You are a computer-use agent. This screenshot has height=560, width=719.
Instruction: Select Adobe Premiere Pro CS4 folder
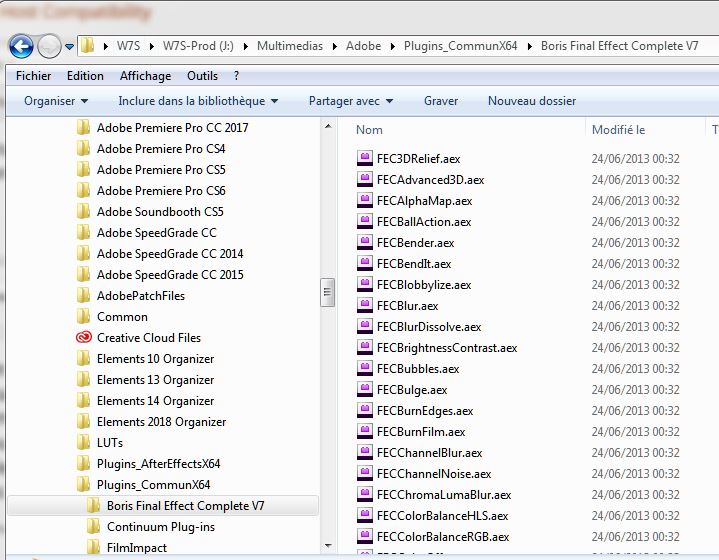pyautogui.click(x=161, y=149)
